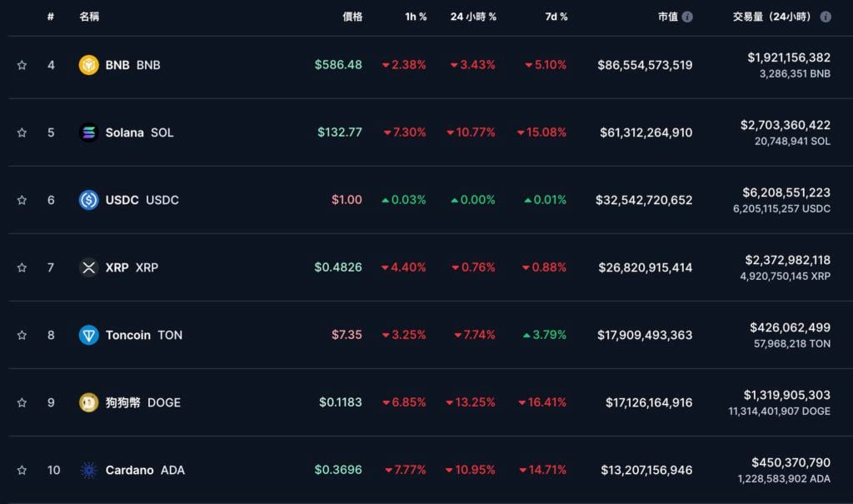853x504 pixels.
Task: Open the info icon beside 交易量（24小時）
Action: [x=826, y=17]
